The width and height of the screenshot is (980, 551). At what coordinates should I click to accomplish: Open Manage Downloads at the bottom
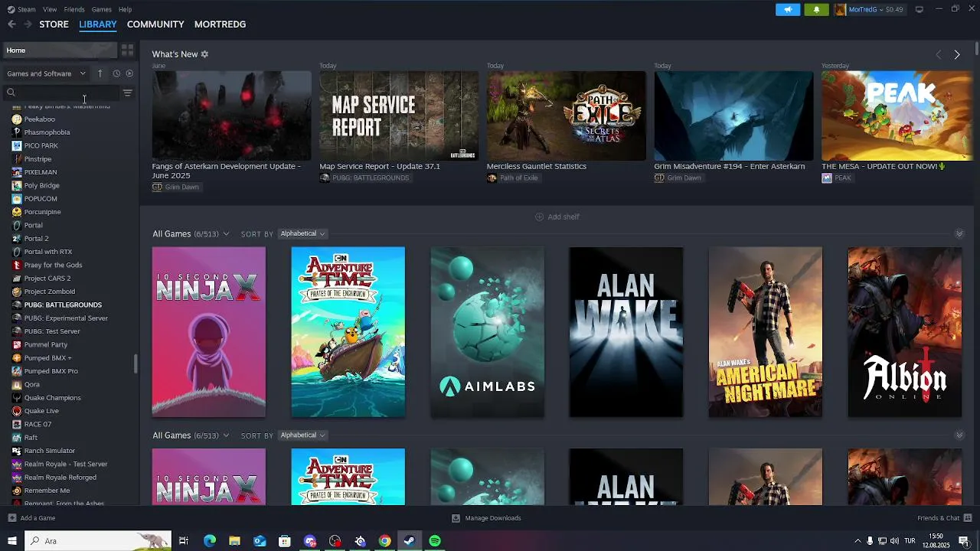click(x=486, y=518)
